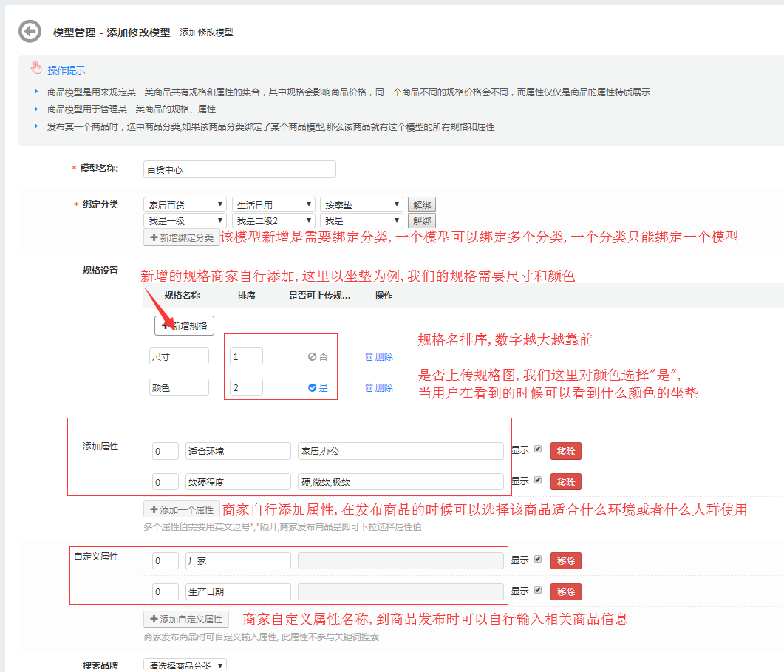Click the 模型名称 input field with 百货中心
Screen dimensions: 784x672
(x=239, y=169)
